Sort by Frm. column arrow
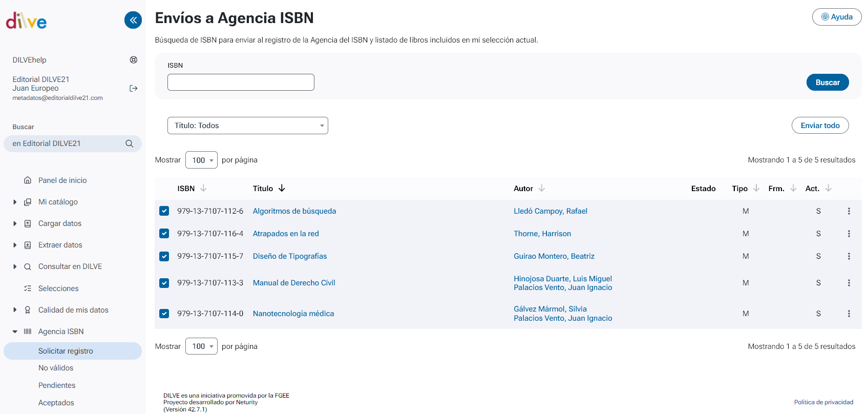The height and width of the screenshot is (414, 868). (x=793, y=188)
